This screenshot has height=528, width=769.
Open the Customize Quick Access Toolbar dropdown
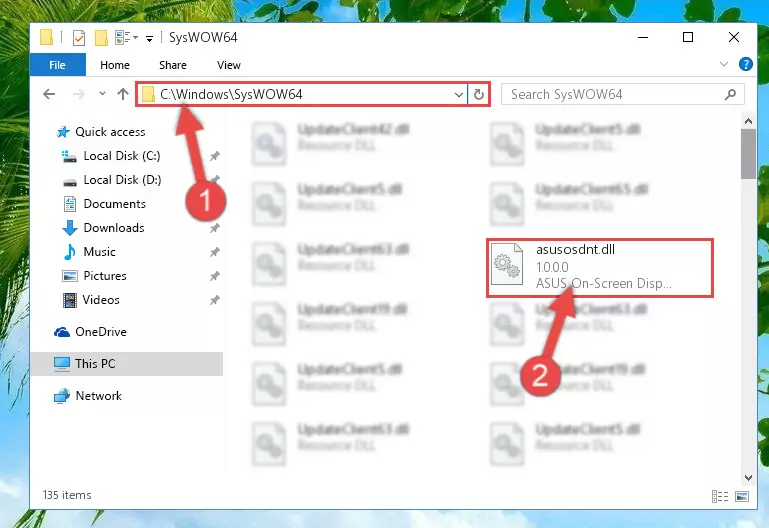[149, 38]
